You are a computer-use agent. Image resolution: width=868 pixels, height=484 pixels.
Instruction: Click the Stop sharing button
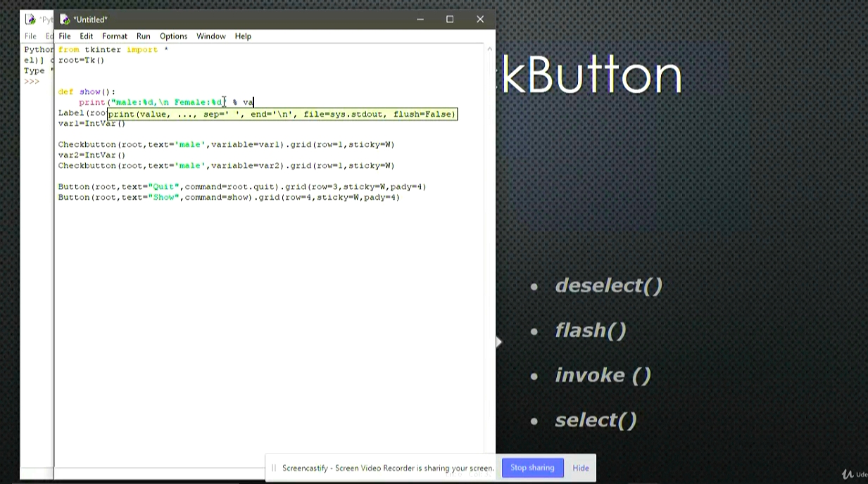click(x=532, y=468)
